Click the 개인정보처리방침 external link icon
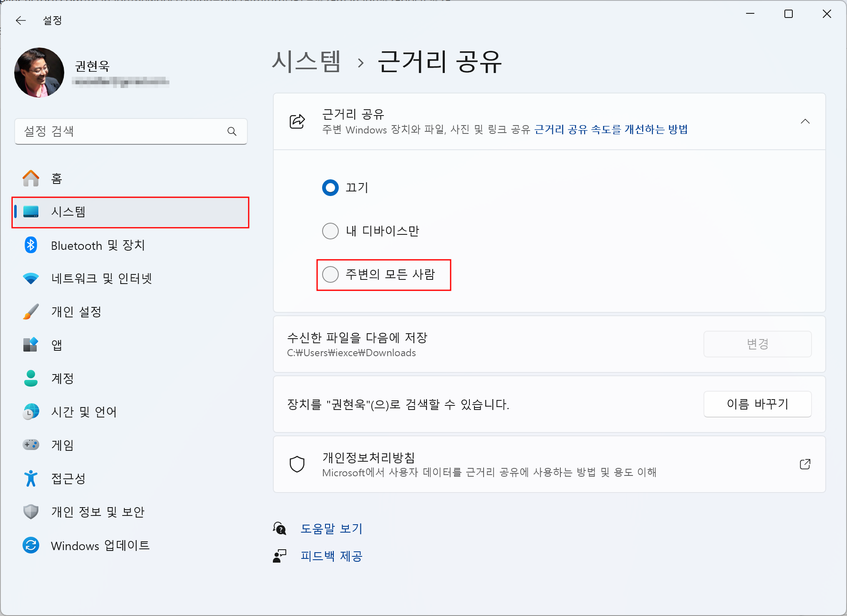Viewport: 847px width, 616px height. [805, 464]
